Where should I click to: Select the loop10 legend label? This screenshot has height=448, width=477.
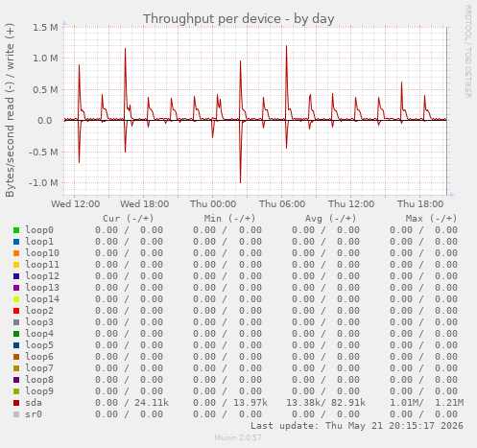point(42,253)
